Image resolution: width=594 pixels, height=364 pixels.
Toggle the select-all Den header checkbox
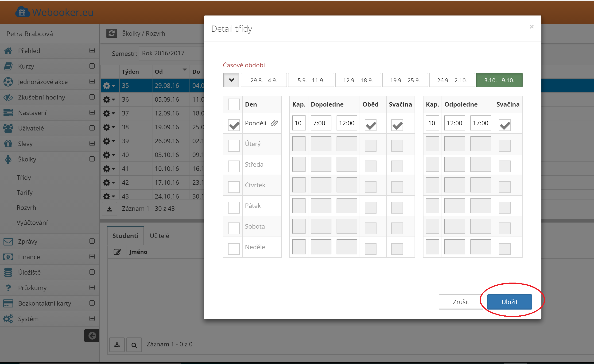point(234,104)
